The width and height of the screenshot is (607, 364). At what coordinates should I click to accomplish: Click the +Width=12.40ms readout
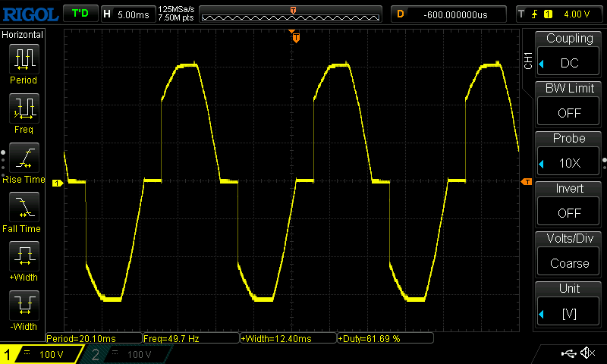point(288,338)
